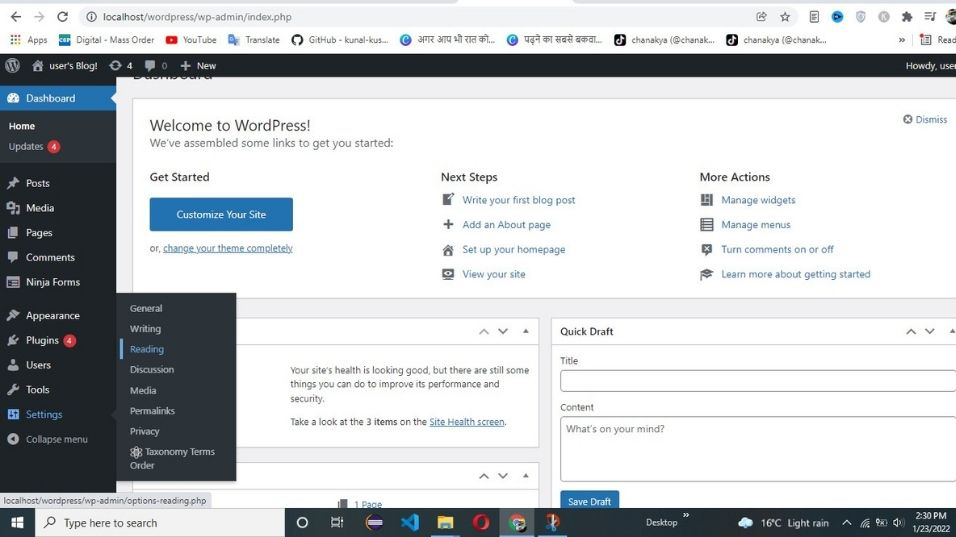
Task: Click taskbar search box
Action: 160,522
